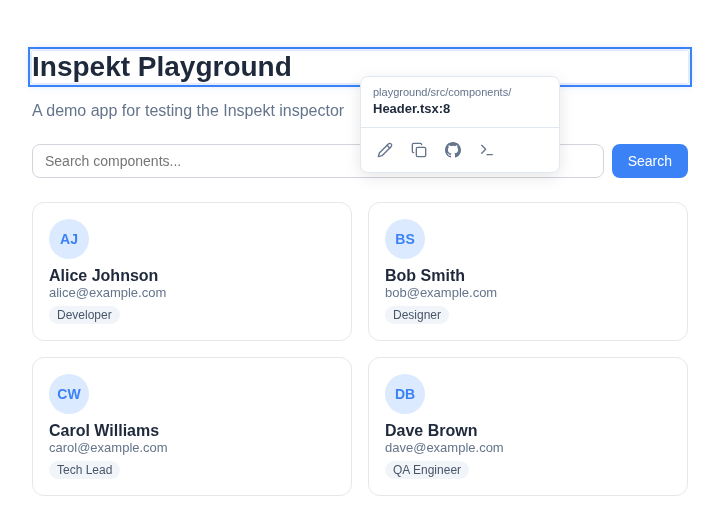Click the DB avatar circle
The width and height of the screenshot is (720, 520).
(405, 394)
